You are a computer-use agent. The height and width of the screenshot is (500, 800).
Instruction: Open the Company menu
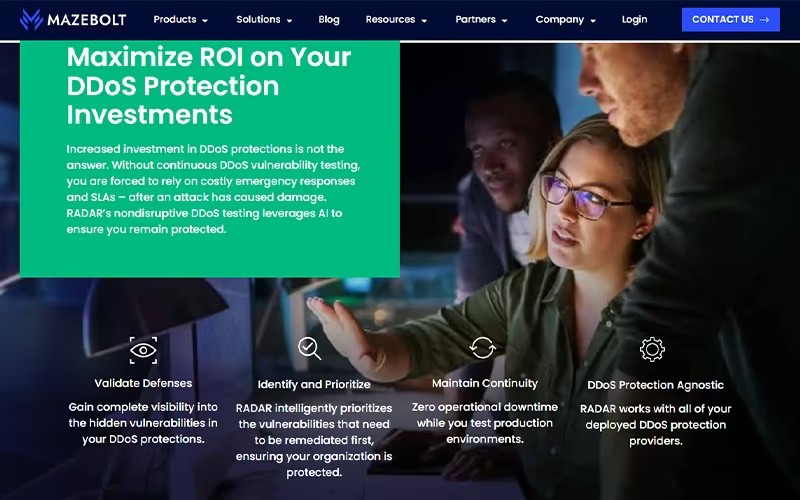[x=565, y=19]
